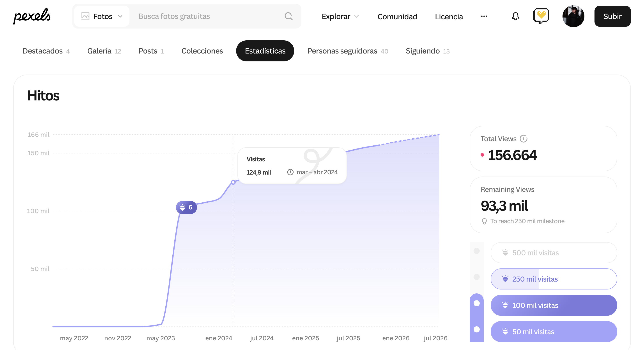This screenshot has height=350, width=644.
Task: Click the search magnifier icon
Action: coord(288,16)
